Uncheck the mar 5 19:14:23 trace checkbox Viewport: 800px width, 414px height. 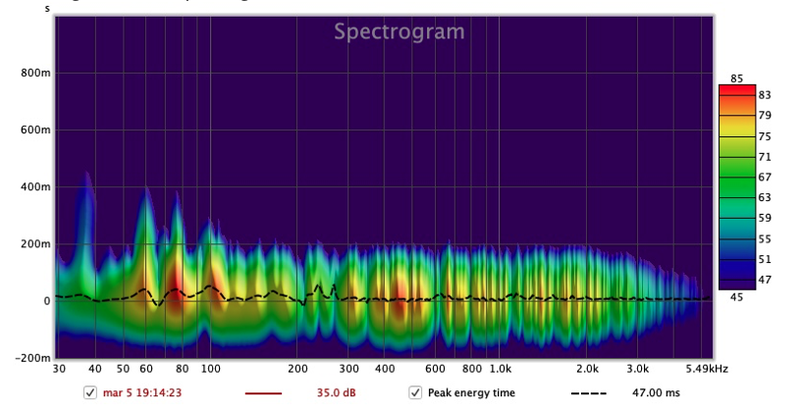point(91,393)
